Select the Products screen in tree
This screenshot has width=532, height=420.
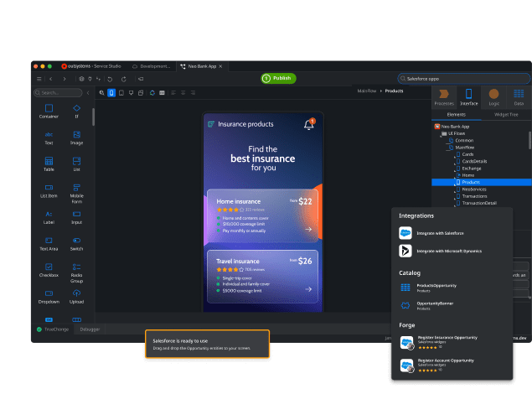[x=471, y=182]
